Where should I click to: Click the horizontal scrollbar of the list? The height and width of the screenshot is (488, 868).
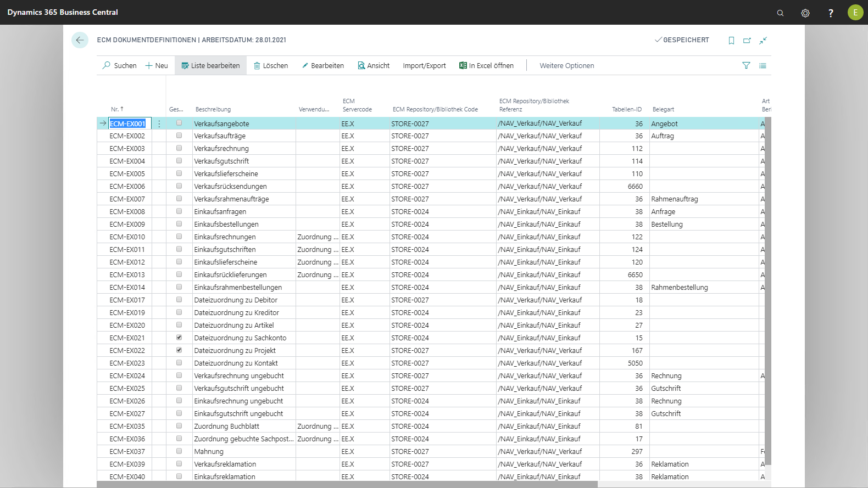click(x=347, y=485)
